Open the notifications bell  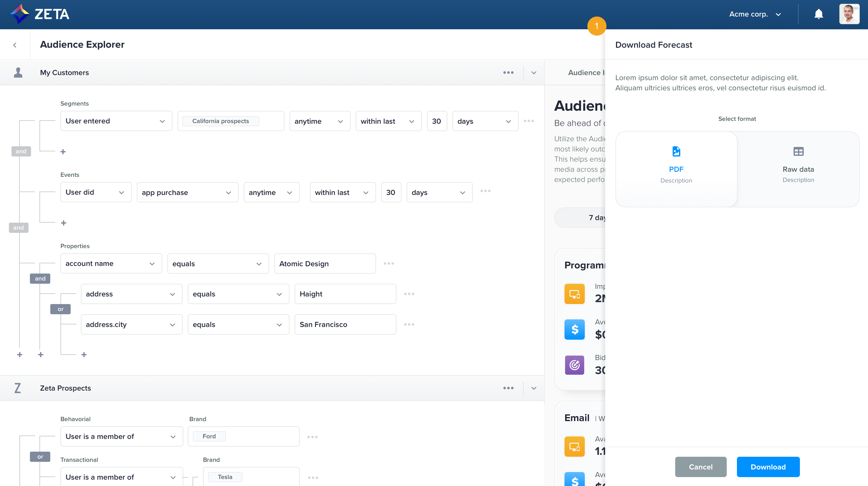tap(818, 14)
